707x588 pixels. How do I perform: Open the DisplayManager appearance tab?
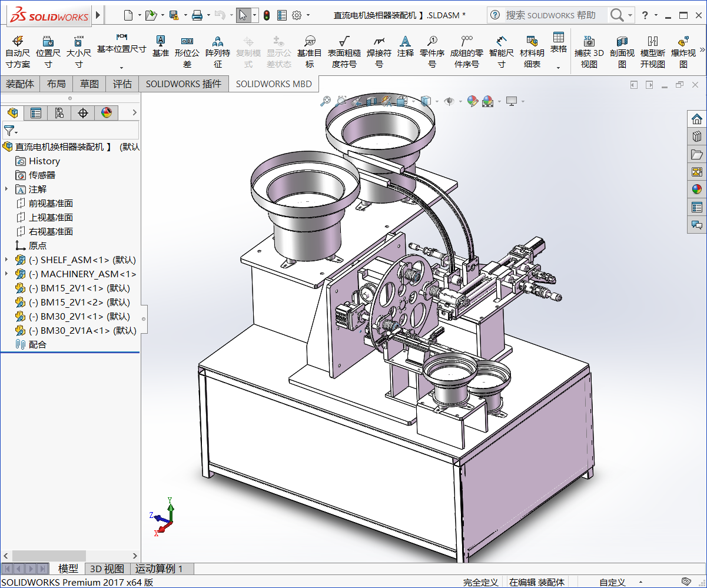coord(106,112)
